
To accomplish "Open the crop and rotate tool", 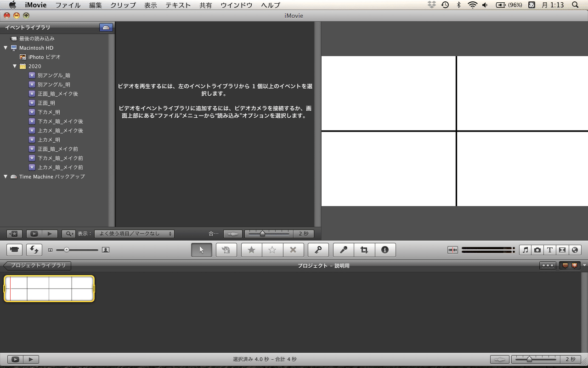I will (x=364, y=250).
